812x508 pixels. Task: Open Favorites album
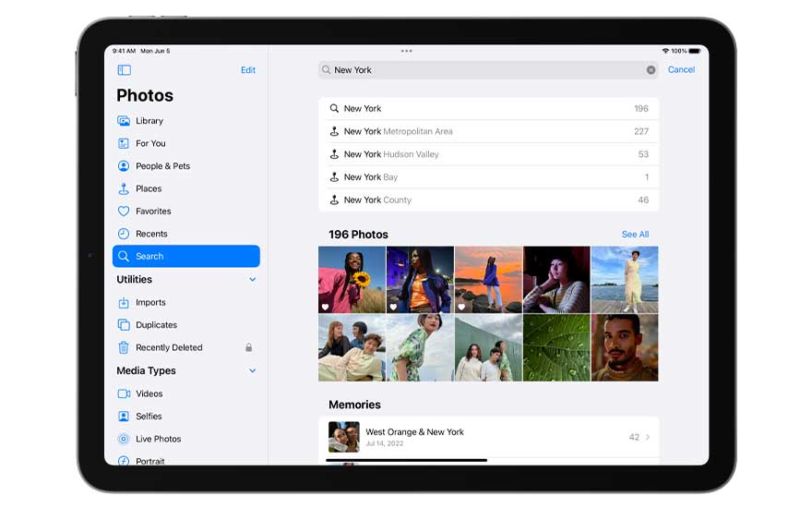152,212
